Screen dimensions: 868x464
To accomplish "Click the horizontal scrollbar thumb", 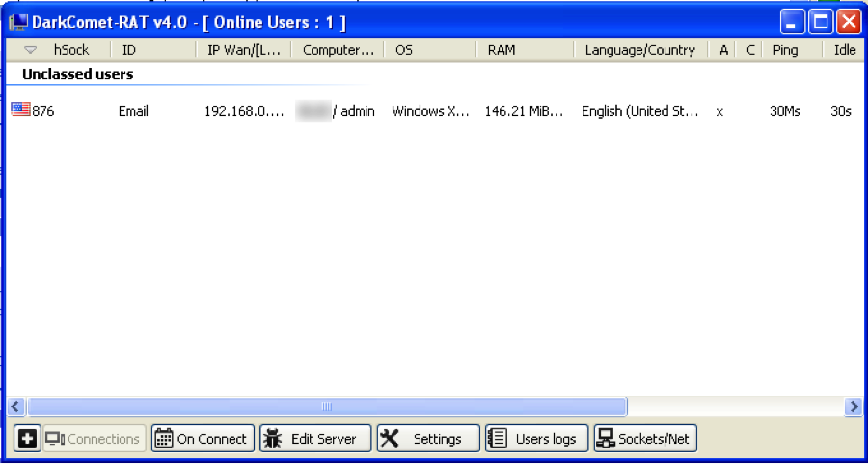I will pos(327,407).
